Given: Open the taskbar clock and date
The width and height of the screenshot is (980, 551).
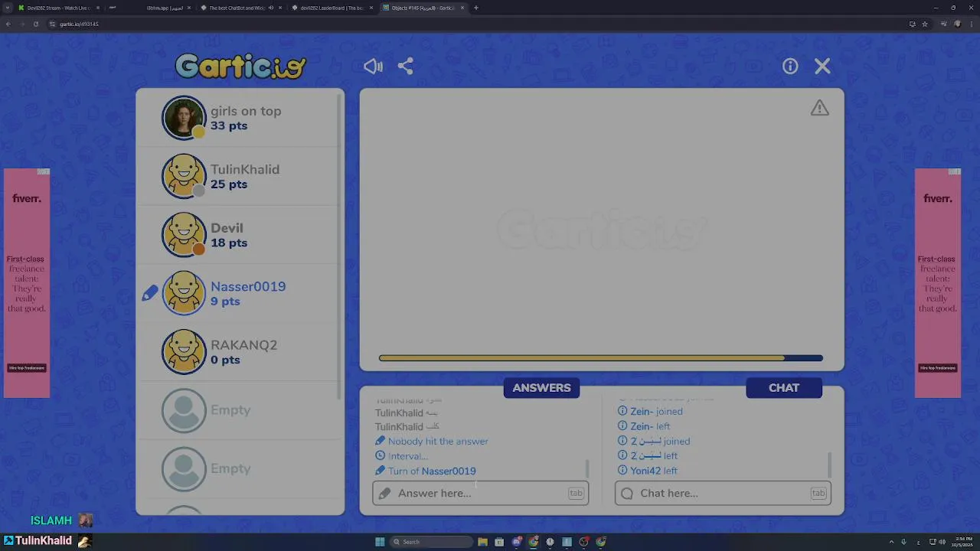Looking at the screenshot, I should (962, 542).
